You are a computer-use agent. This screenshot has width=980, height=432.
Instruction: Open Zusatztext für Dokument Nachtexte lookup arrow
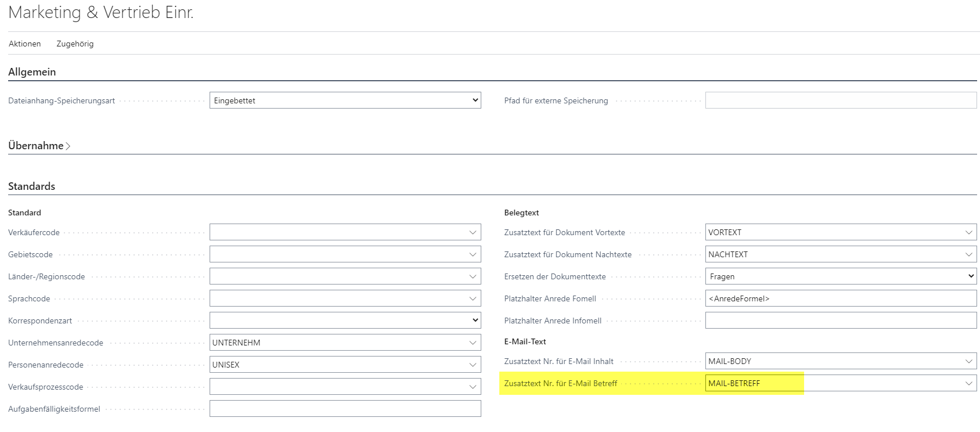pyautogui.click(x=968, y=254)
